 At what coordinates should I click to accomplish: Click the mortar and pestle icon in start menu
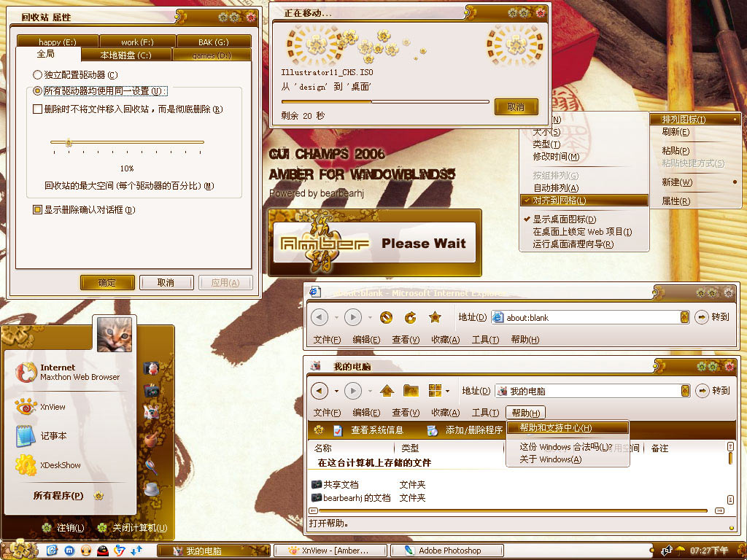pos(151,440)
